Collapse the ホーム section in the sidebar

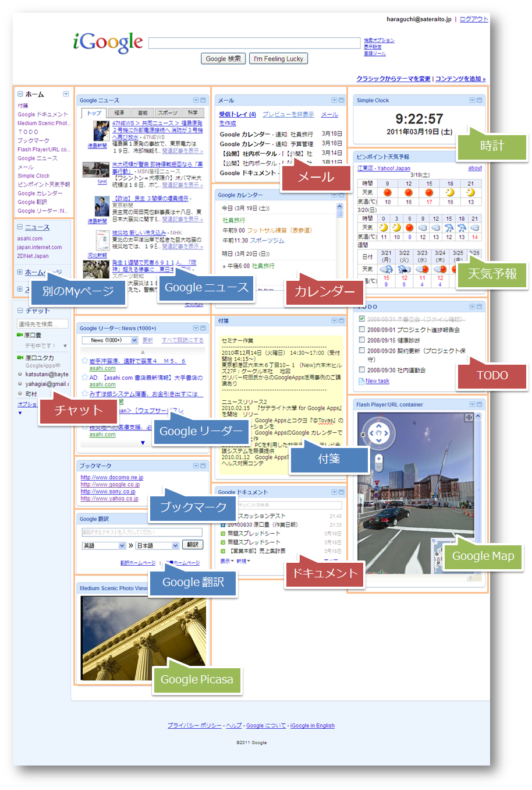pyautogui.click(x=20, y=94)
